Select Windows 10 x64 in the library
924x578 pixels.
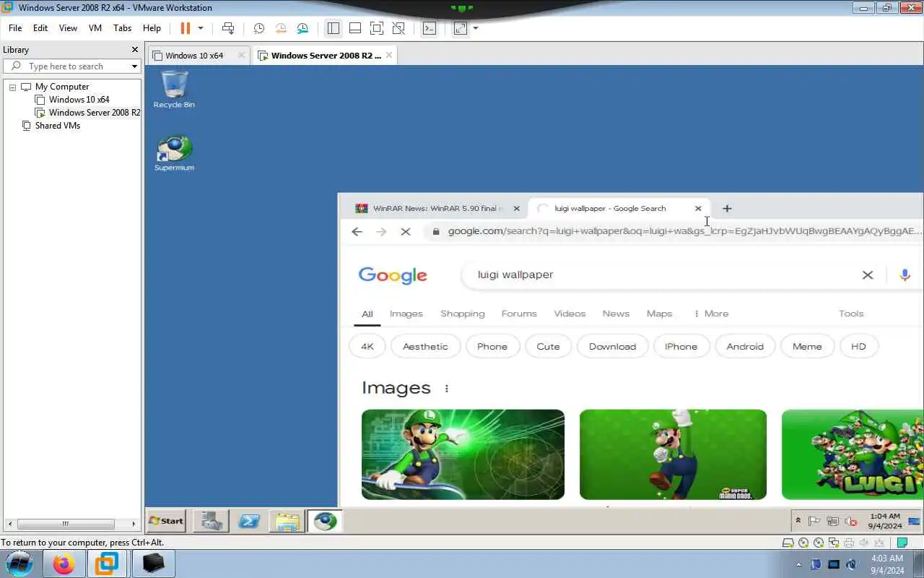click(x=79, y=100)
